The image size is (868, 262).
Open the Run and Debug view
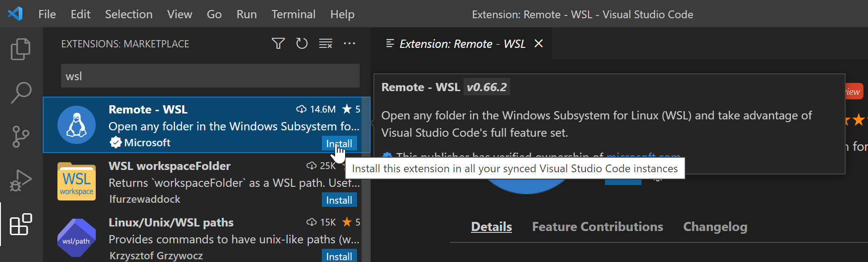tap(21, 180)
